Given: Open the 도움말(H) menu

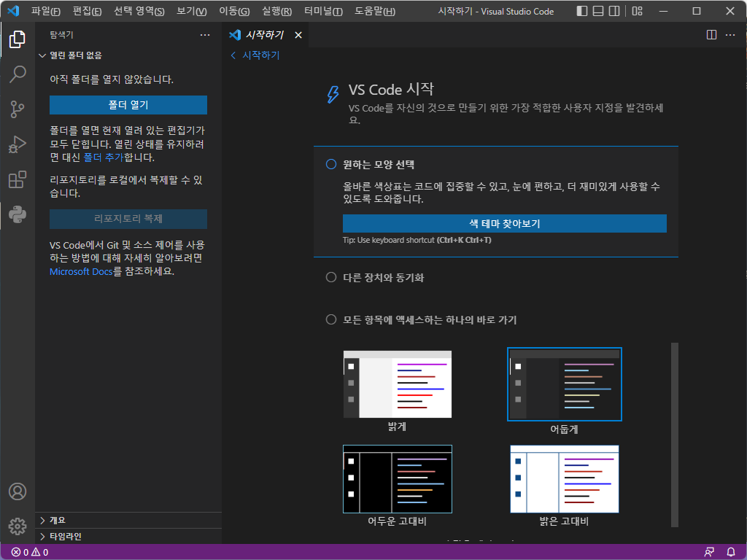Looking at the screenshot, I should pos(375,11).
